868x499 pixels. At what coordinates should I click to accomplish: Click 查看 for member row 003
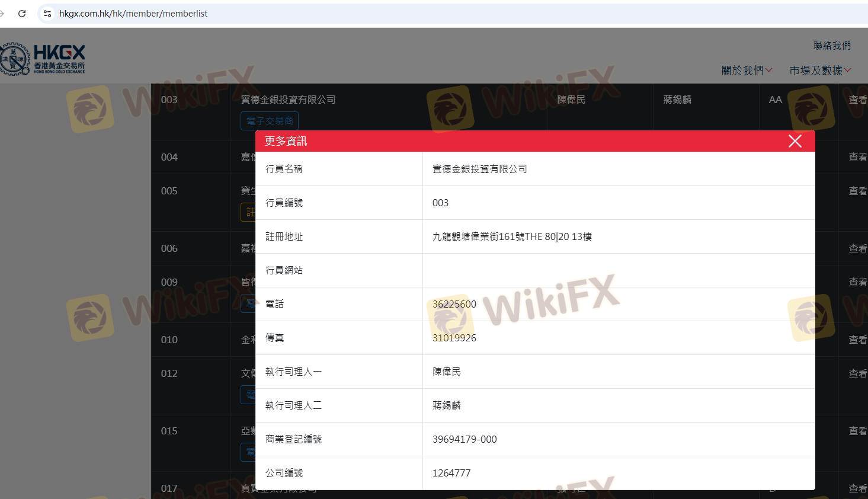[857, 100]
